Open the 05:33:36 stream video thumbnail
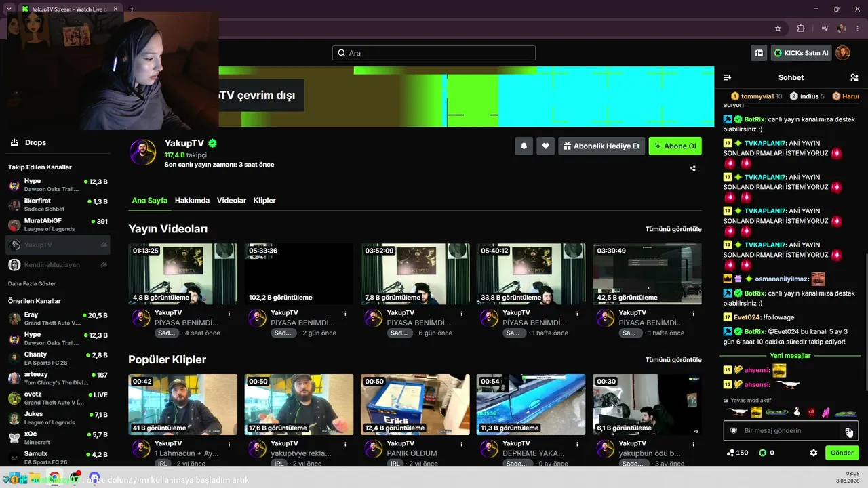The height and width of the screenshot is (488, 868). [299, 274]
